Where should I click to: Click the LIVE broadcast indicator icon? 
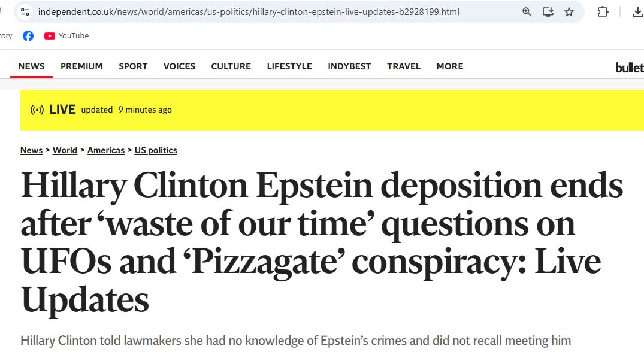pos(37,110)
